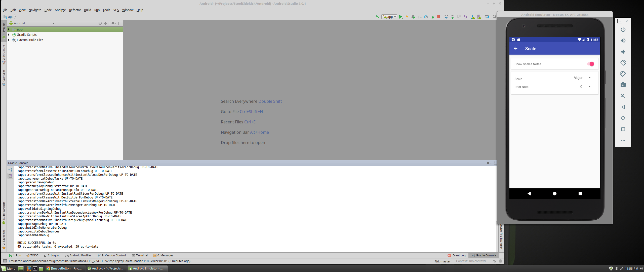
Task: Click emulator volume up icon
Action: coord(623,41)
